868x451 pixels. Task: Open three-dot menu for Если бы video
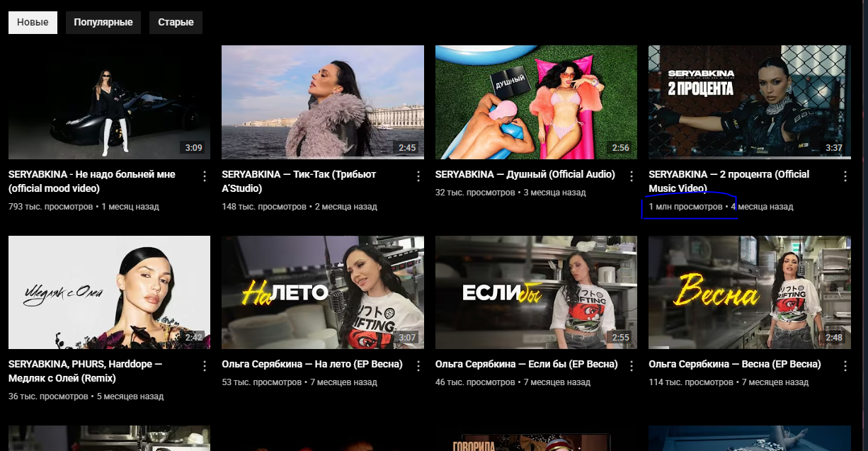(x=632, y=366)
